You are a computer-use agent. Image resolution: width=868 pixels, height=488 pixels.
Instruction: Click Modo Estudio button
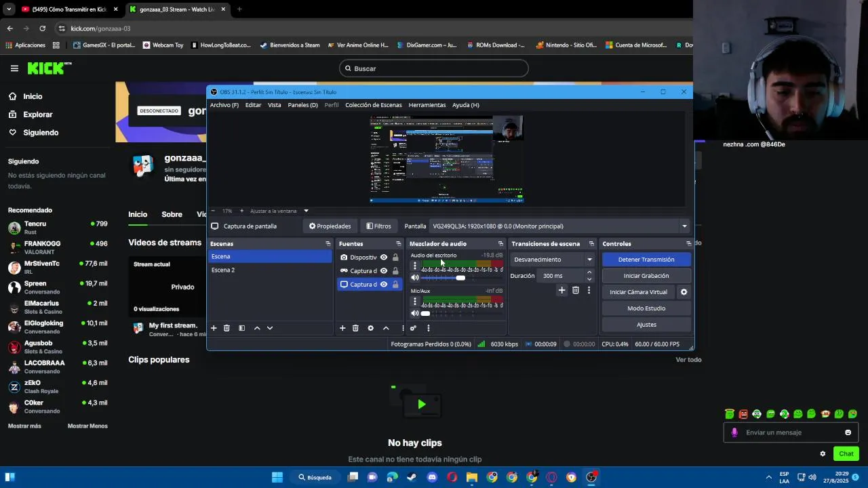point(646,308)
